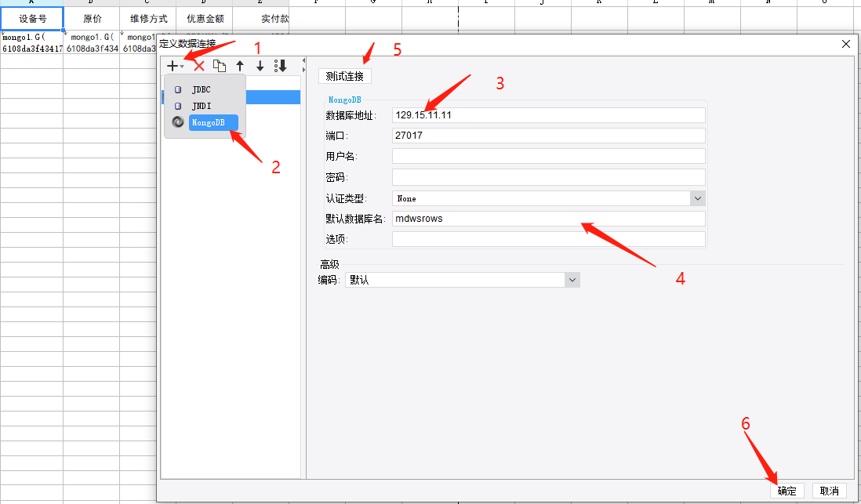Click the mongo1.G cell under 原价
This screenshot has width=861, height=504.
coord(92,43)
